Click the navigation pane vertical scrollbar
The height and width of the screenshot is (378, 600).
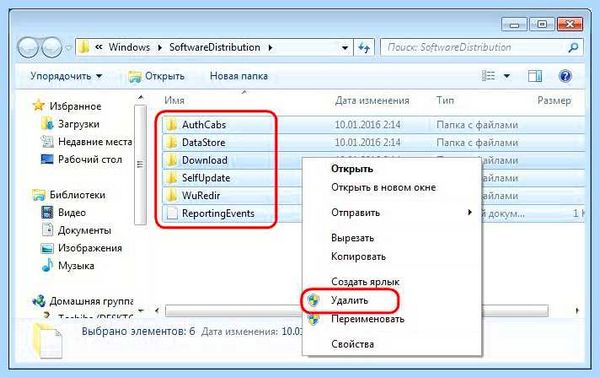(x=140, y=165)
